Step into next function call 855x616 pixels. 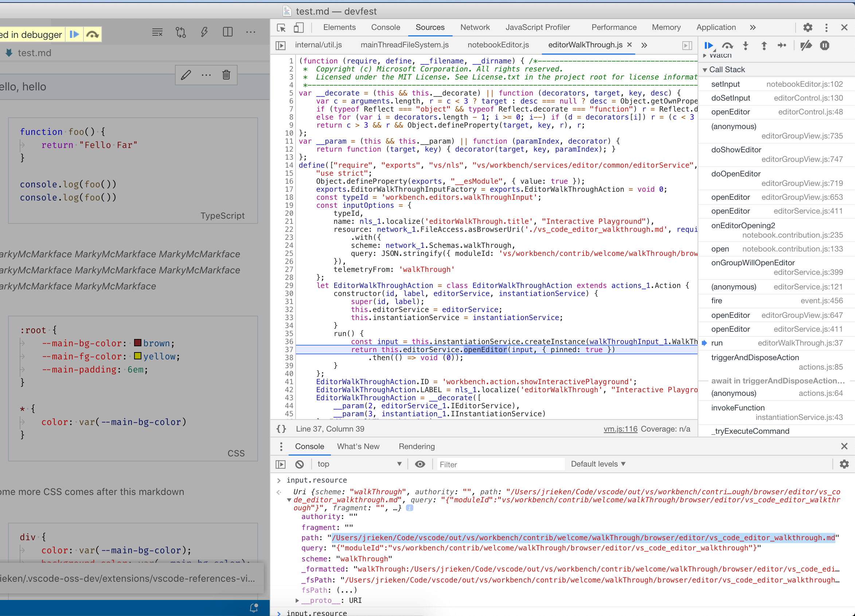click(x=746, y=45)
